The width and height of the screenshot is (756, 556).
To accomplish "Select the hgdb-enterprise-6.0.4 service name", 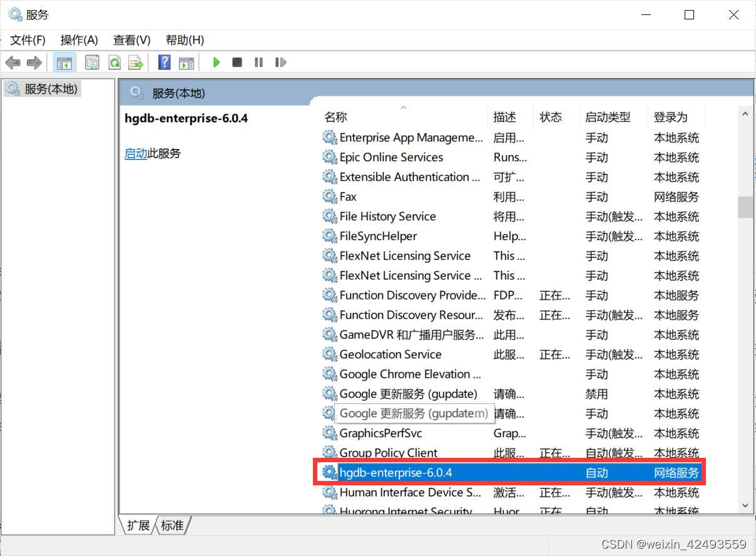I will (396, 473).
